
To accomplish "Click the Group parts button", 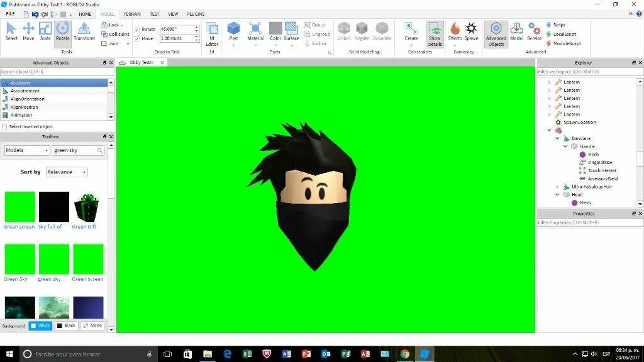I will point(314,25).
